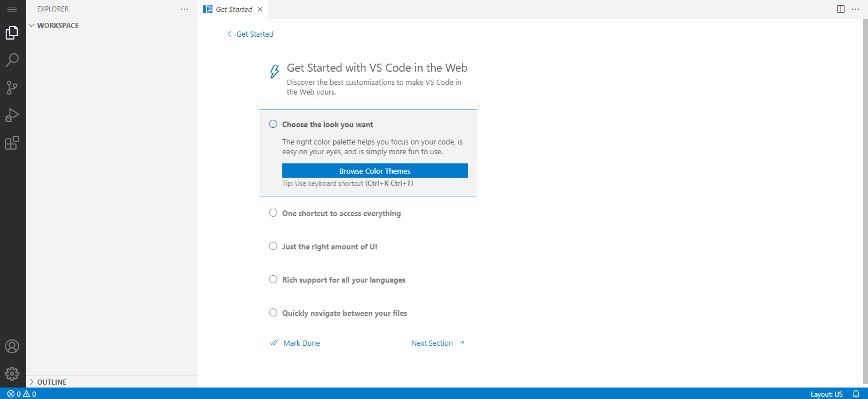Check off 'One shortcut to access everything' step
Image resolution: width=868 pixels, height=399 pixels.
[x=273, y=213]
